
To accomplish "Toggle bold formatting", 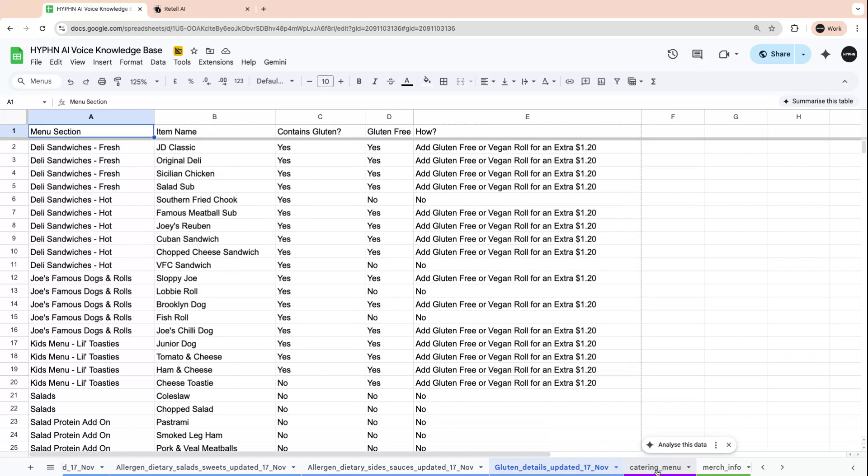I will [359, 81].
